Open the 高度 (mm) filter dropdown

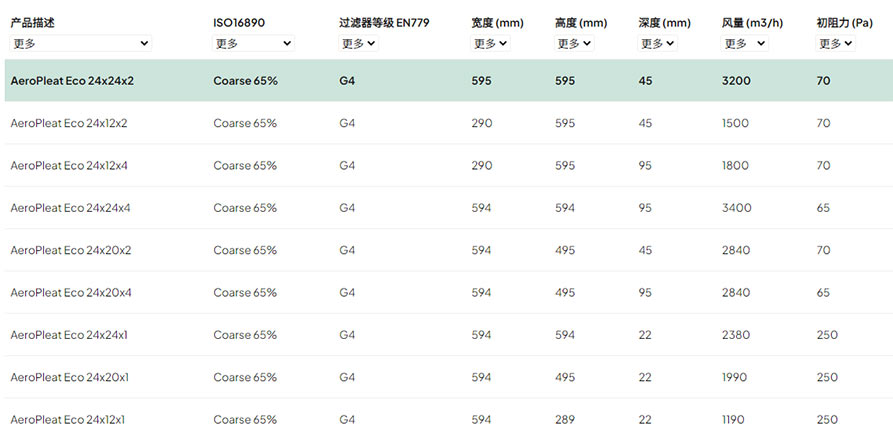pos(574,43)
